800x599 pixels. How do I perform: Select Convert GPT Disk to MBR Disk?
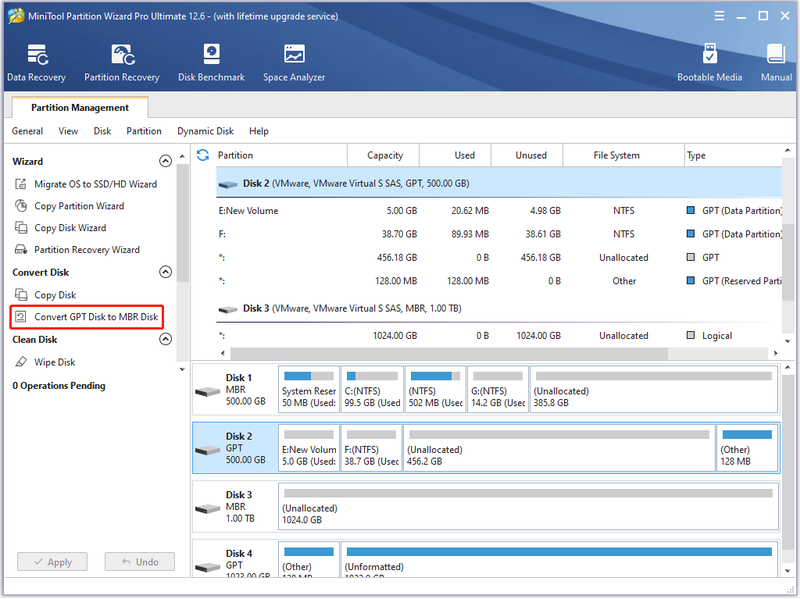coord(86,317)
